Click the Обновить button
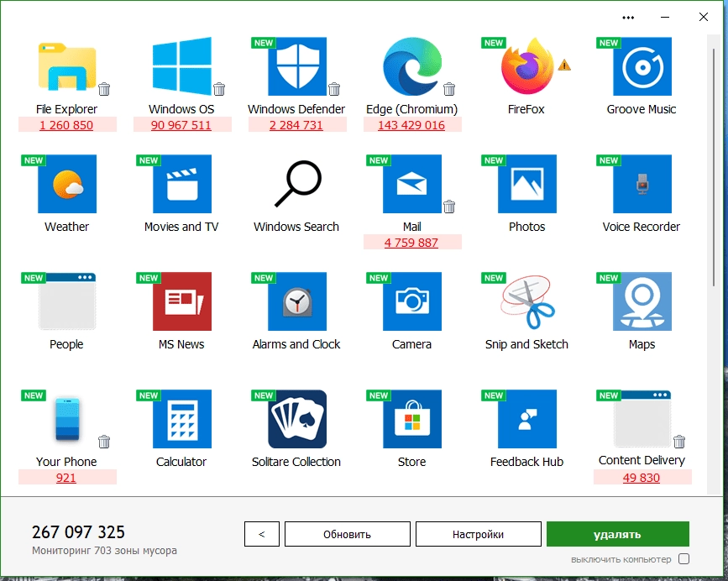The image size is (728, 581). [x=348, y=534]
